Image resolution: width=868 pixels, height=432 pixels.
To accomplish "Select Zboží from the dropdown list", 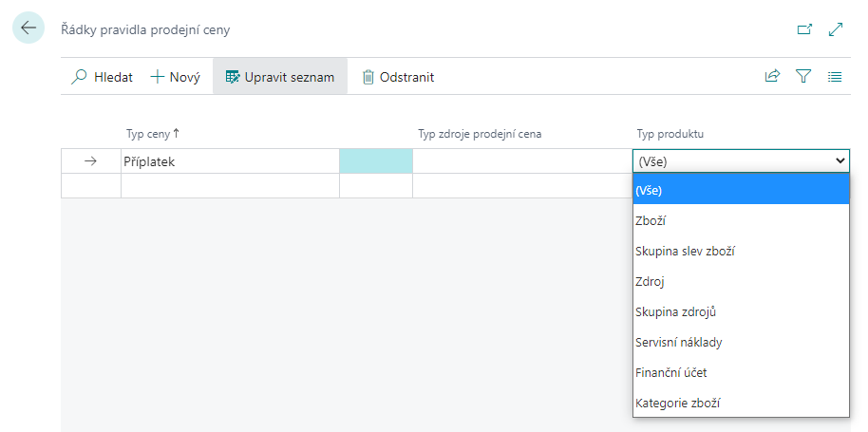I will pyautogui.click(x=651, y=220).
